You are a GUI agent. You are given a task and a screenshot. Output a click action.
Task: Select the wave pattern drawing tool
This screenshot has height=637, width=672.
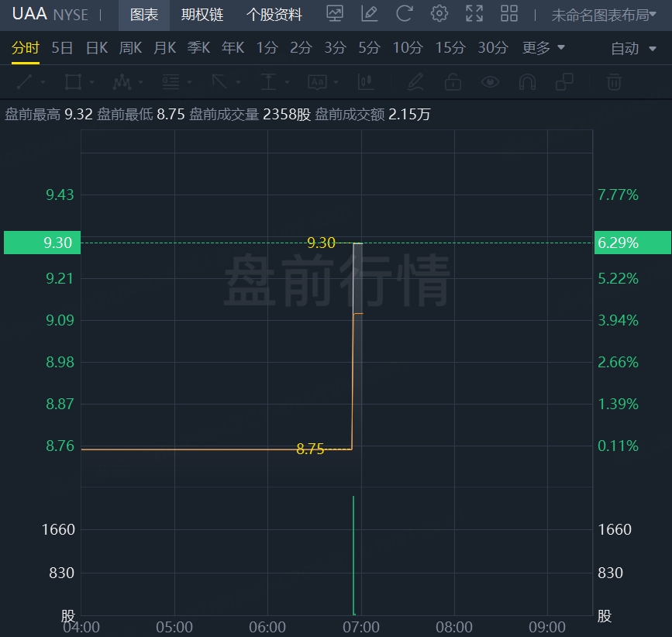pos(122,82)
